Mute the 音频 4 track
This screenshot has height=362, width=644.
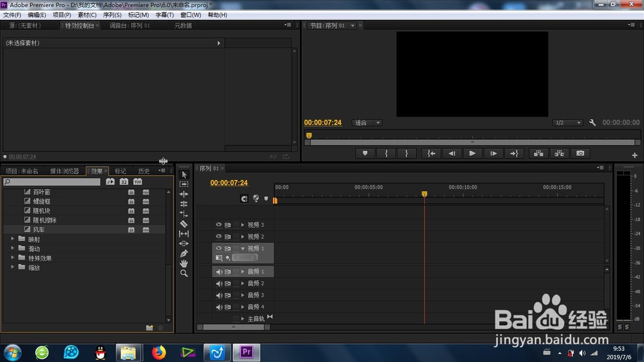tap(219, 307)
